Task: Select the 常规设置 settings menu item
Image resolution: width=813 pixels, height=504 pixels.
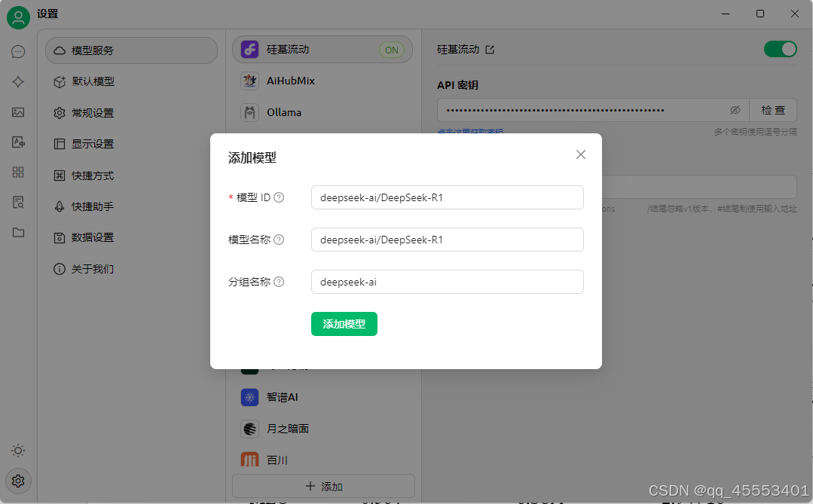Action: coord(131,112)
